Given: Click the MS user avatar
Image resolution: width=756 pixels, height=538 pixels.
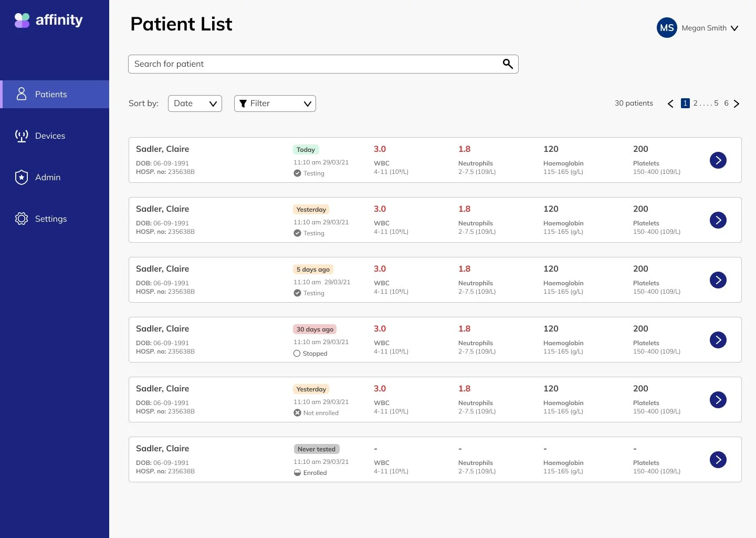Looking at the screenshot, I should 667,28.
